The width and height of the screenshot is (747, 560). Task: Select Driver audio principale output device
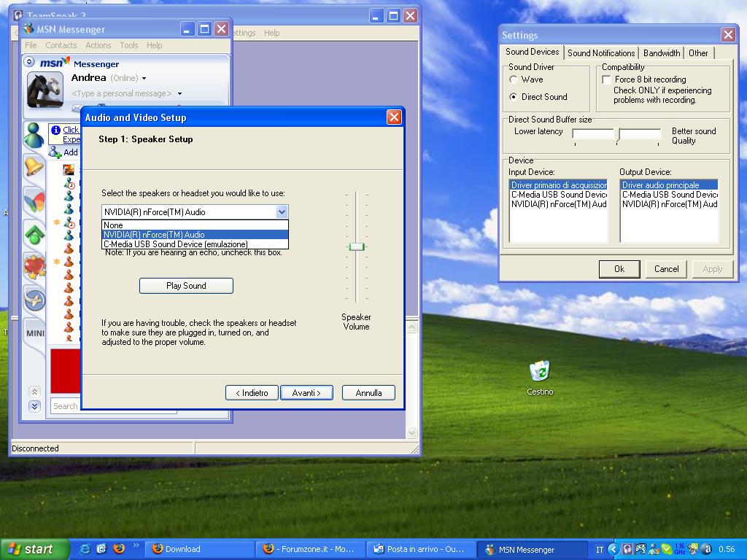pyautogui.click(x=670, y=184)
